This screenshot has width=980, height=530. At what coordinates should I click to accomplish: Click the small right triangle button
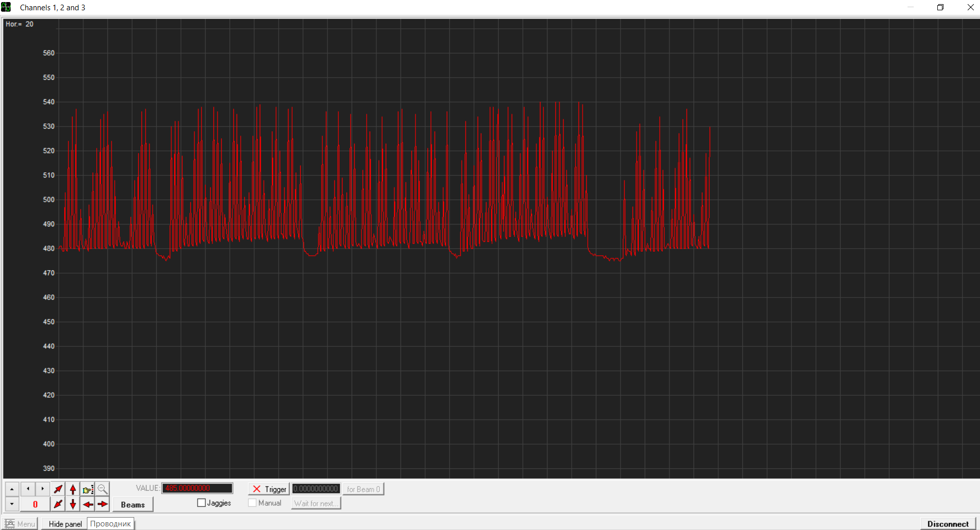click(43, 489)
